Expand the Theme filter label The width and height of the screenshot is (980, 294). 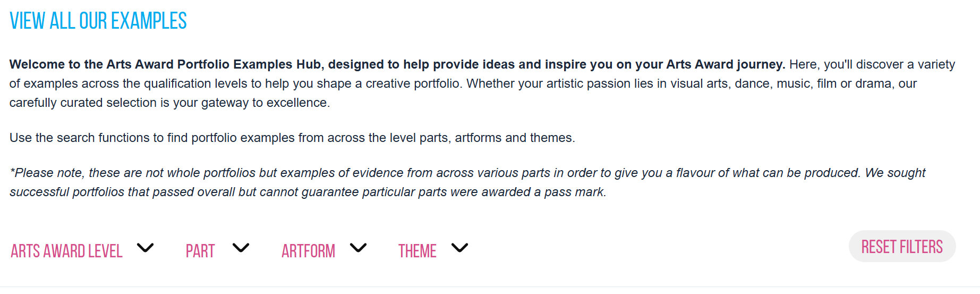click(417, 251)
